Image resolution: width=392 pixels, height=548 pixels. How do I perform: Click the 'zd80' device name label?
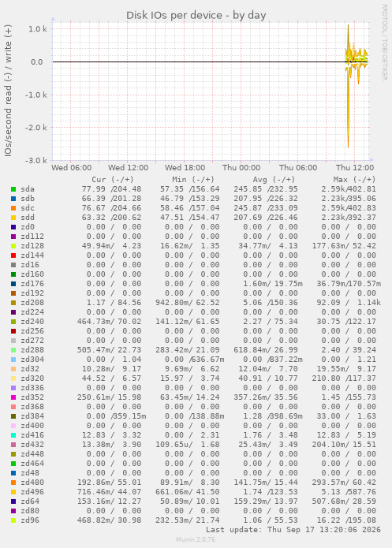30,511
